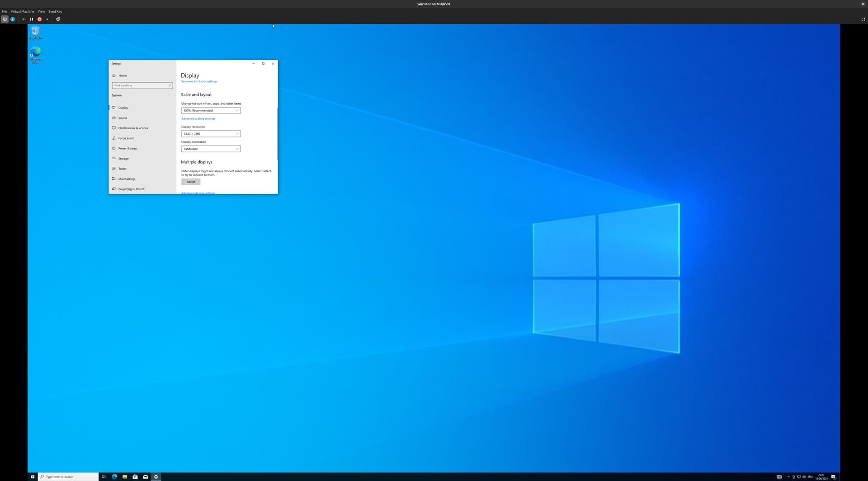Open the manage VM snapshots icon
The height and width of the screenshot is (481, 868).
coord(58,19)
